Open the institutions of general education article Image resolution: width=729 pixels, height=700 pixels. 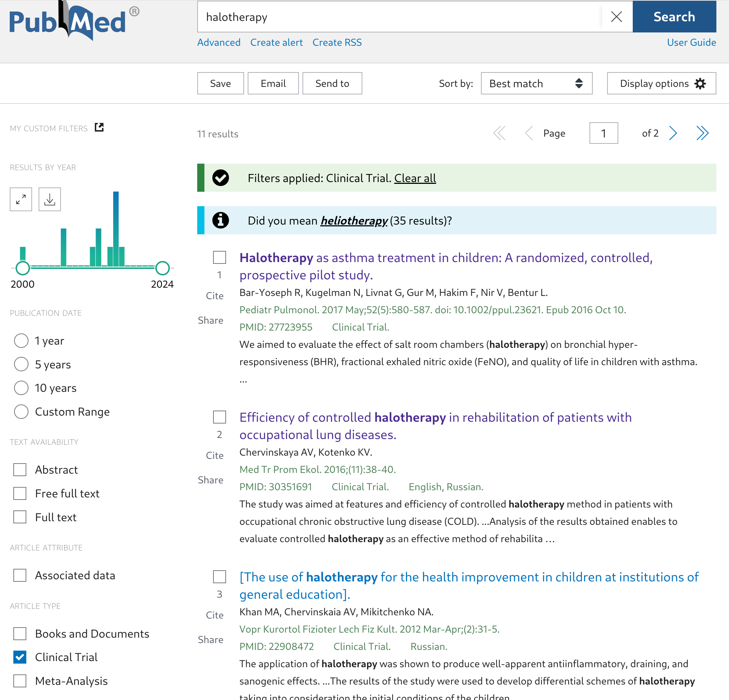point(469,585)
